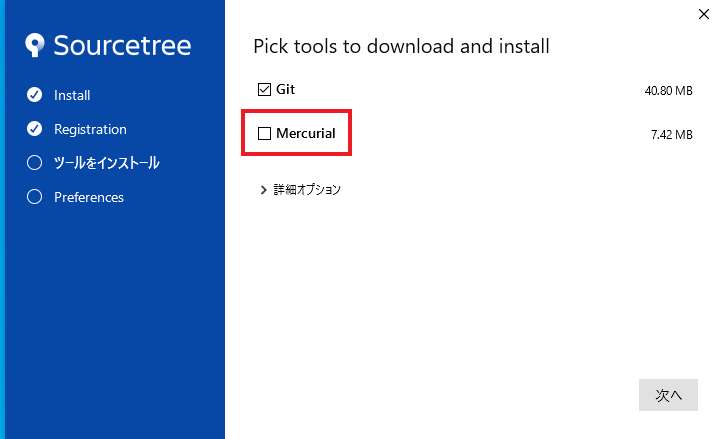The height and width of the screenshot is (439, 726).
Task: Close the Sourcetree installer window
Action: [704, 14]
